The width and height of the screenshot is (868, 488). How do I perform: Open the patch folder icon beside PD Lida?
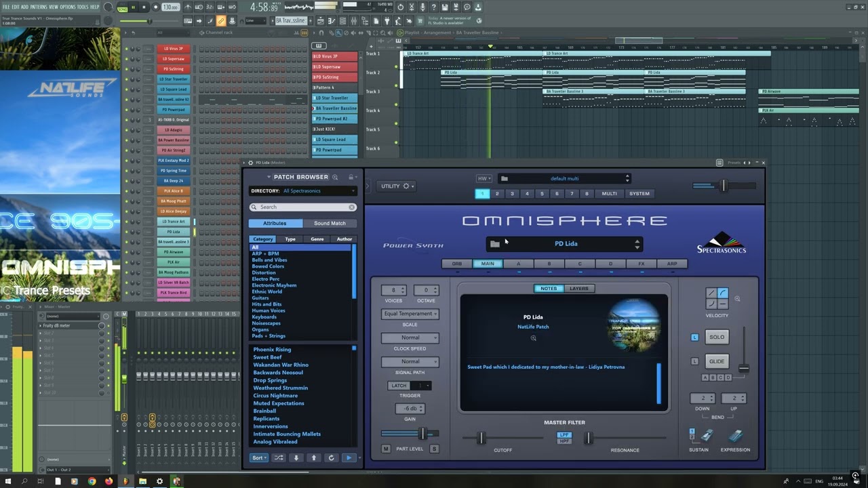coord(495,244)
